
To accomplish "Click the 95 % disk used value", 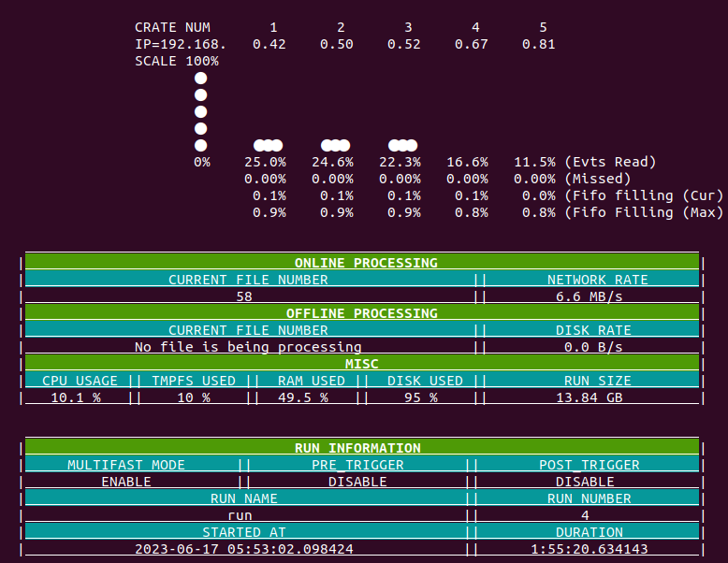I will (x=420, y=397).
